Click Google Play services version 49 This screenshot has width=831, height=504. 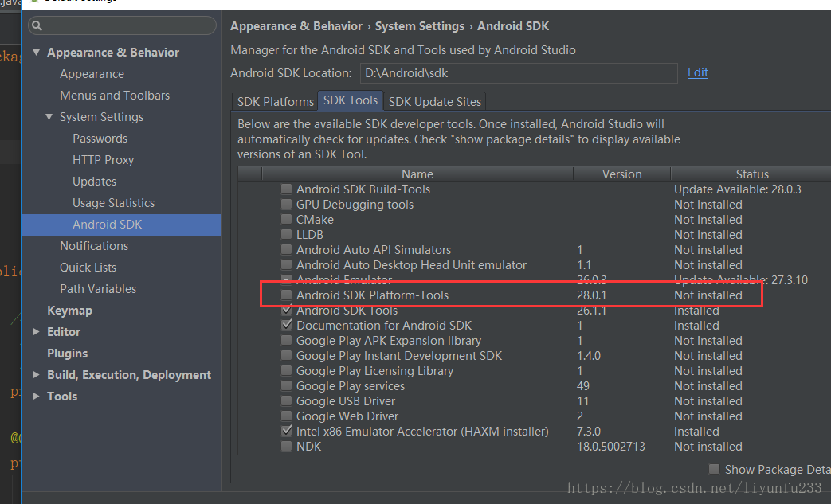tap(583, 386)
